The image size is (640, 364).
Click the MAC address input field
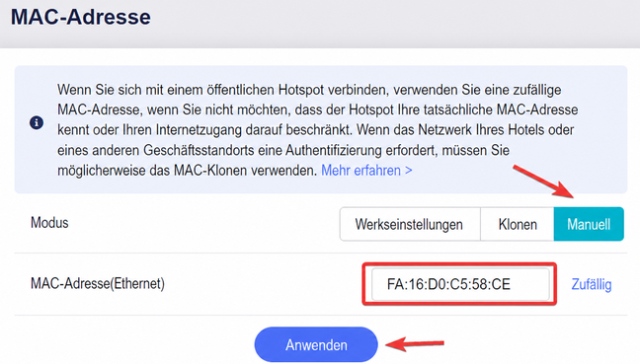460,284
